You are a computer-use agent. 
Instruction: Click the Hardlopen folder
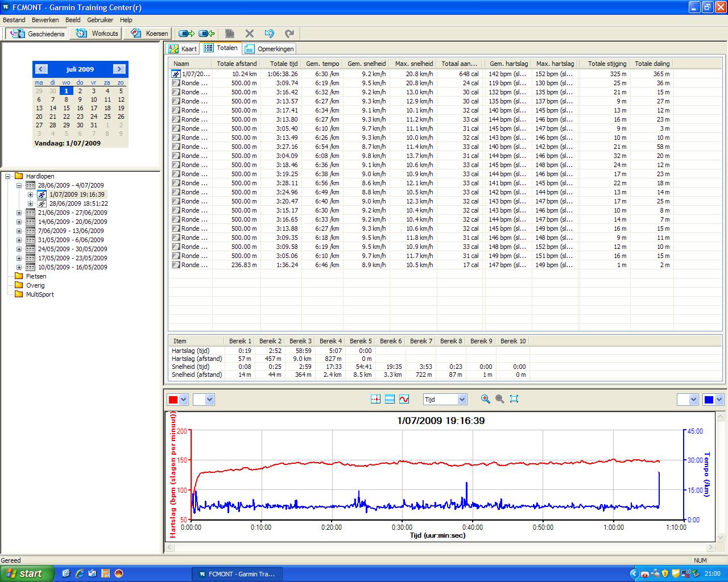[40, 176]
